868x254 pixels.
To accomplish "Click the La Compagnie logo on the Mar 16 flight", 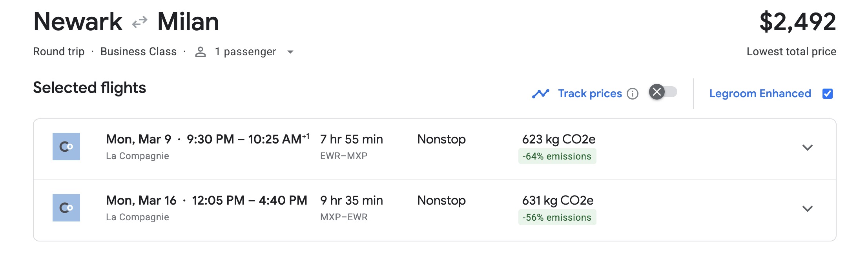I will [66, 208].
